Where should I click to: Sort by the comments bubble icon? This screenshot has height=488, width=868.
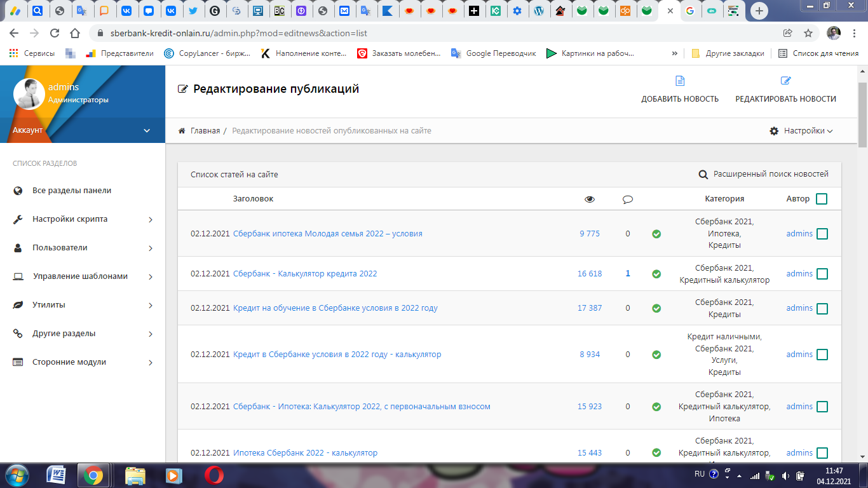pos(628,200)
